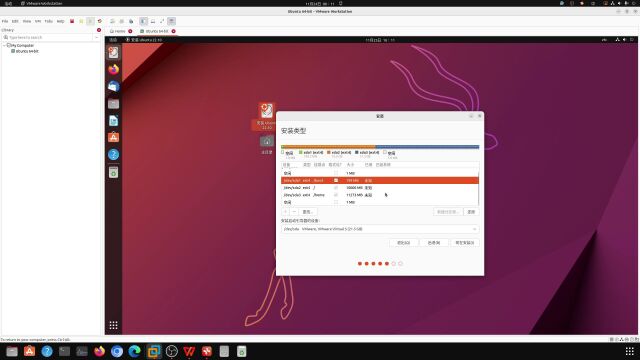This screenshot has width=640, height=360.
Task: Open the guest system status menu
Action: coord(624,40)
